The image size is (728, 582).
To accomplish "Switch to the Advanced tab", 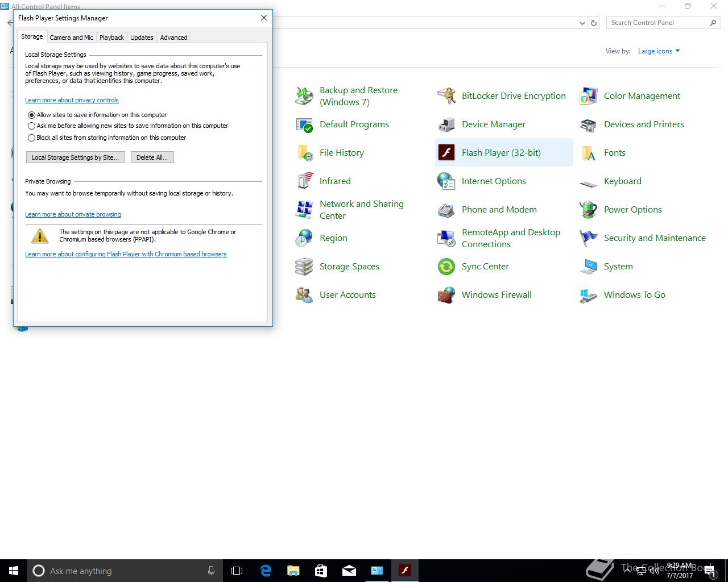I will coord(173,38).
